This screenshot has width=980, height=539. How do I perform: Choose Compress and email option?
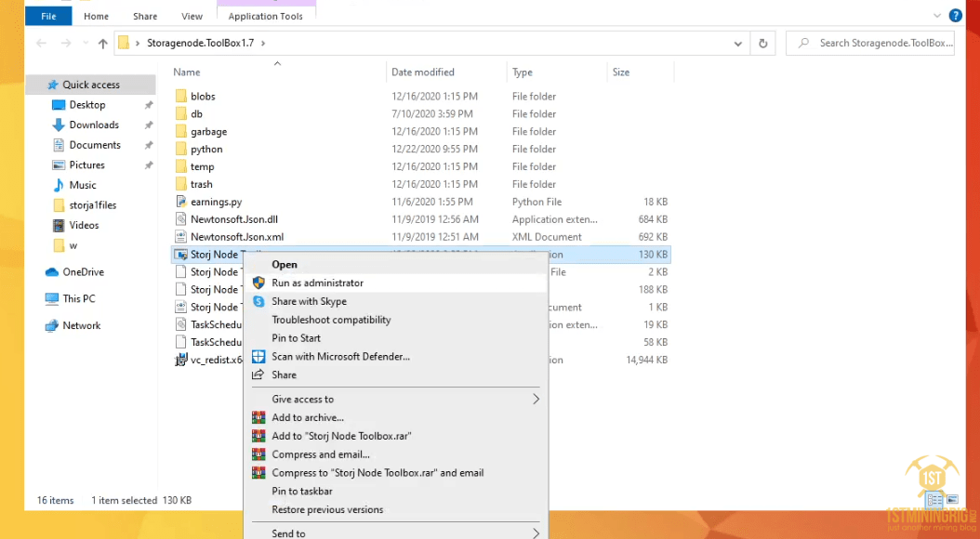click(396, 454)
